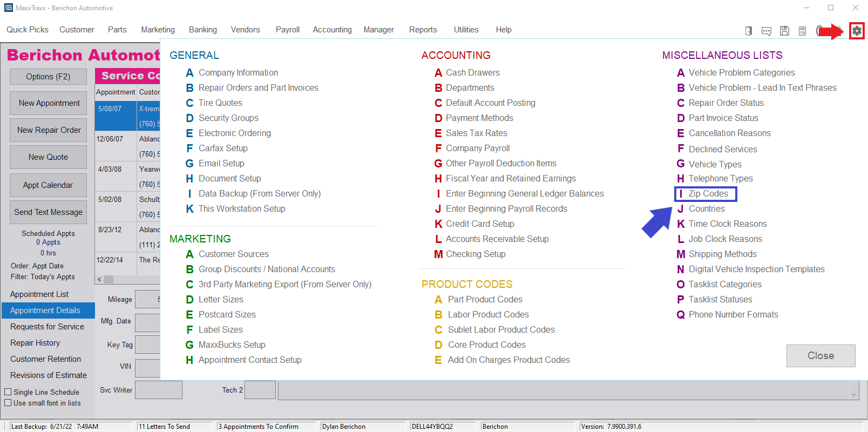Select Repair History in the sidebar
This screenshot has width=868, height=432.
click(35, 343)
